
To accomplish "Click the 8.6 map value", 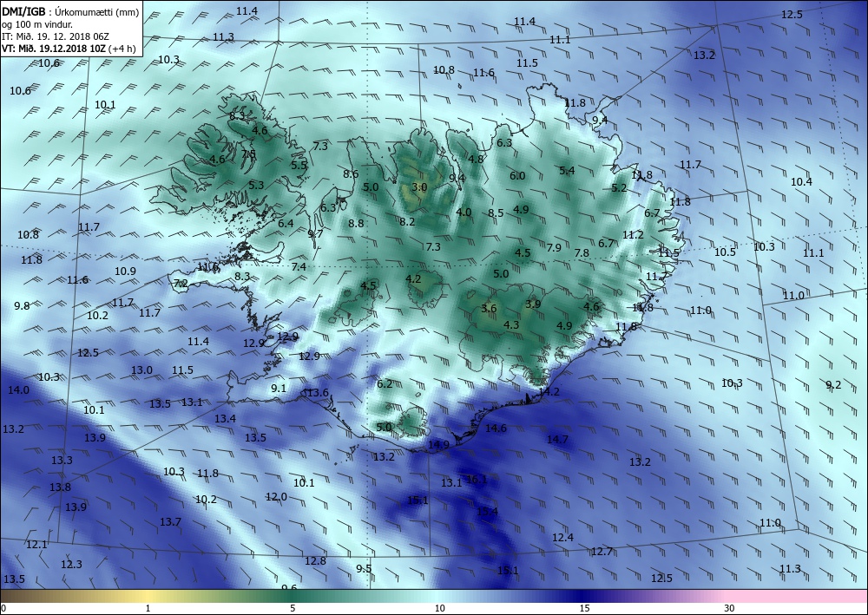I will pyautogui.click(x=351, y=173).
